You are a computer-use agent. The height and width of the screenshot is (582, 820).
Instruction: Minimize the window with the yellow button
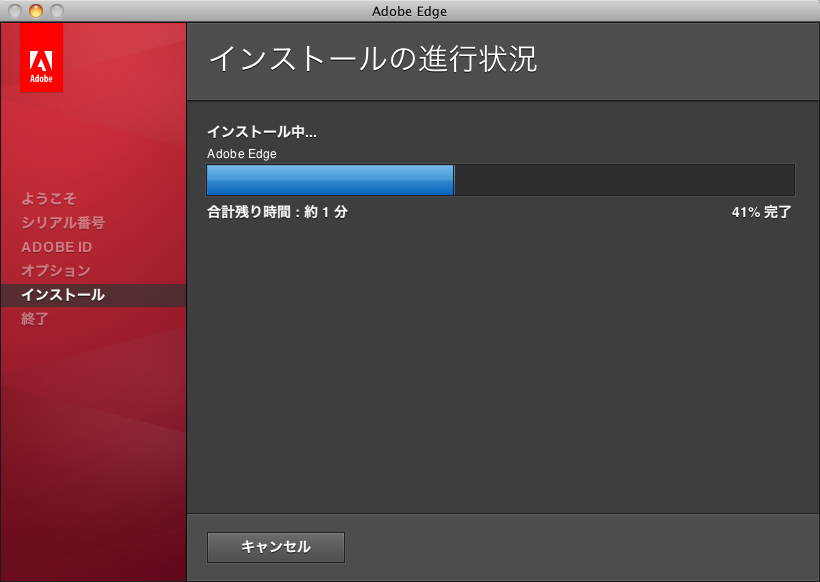36,11
